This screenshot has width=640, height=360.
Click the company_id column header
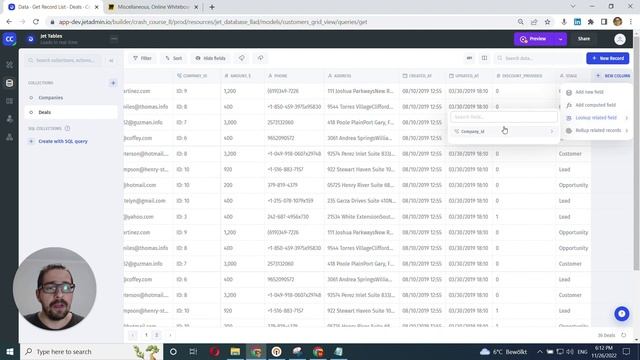coord(196,76)
